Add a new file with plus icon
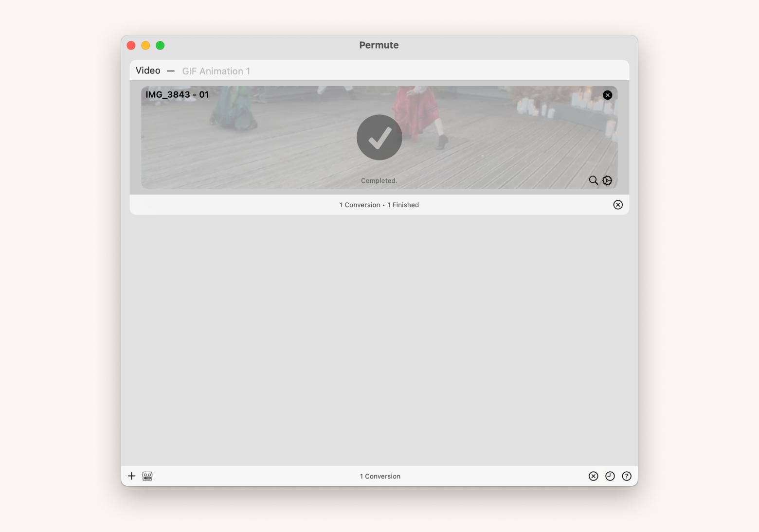This screenshot has height=532, width=759. click(131, 476)
